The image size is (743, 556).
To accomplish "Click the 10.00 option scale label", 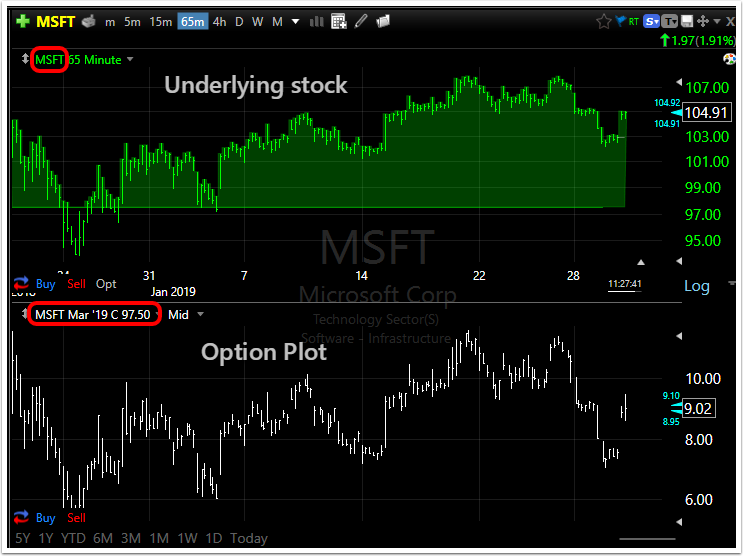I will (703, 379).
